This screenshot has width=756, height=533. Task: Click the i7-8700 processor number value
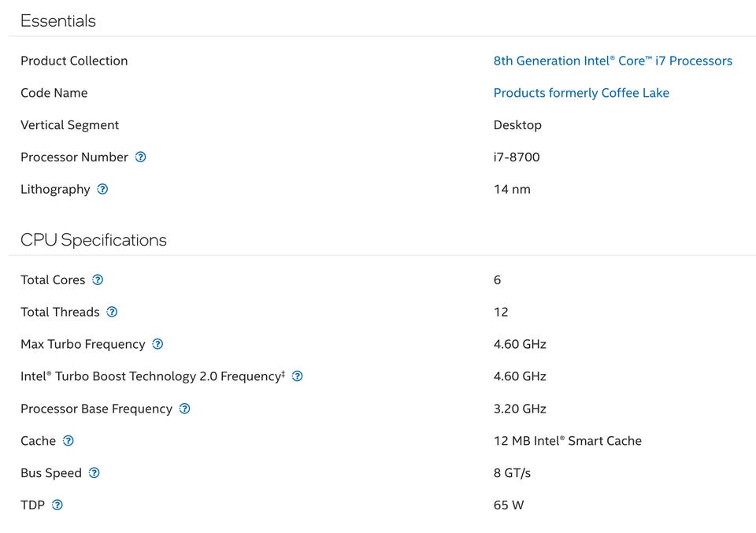[x=517, y=157]
